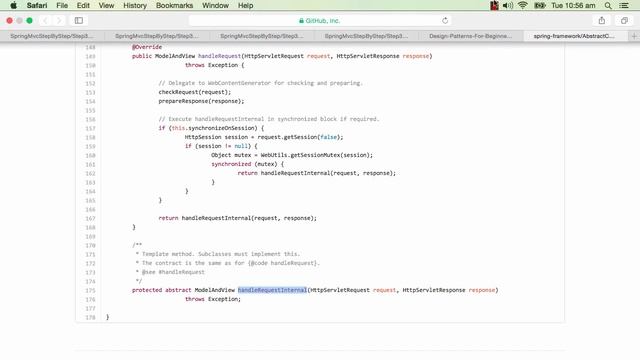Click return statement on line 167
Image resolution: width=640 pixels, height=360 pixels.
point(238,218)
